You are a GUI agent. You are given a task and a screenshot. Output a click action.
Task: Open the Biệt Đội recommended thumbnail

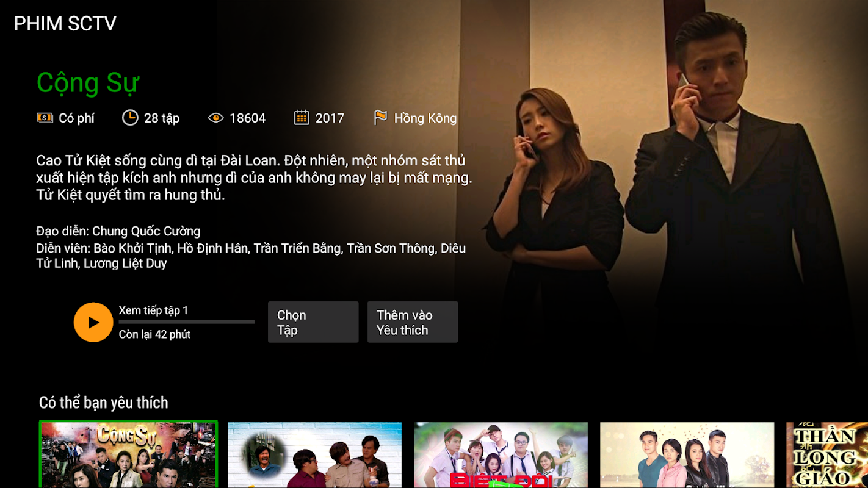coord(501,455)
